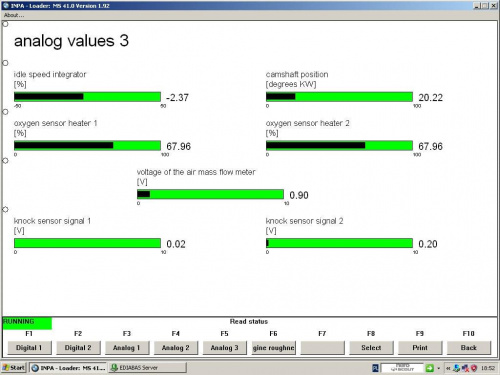Click the F8 Select button
Screen dimensions: 500x375
pos(371,348)
